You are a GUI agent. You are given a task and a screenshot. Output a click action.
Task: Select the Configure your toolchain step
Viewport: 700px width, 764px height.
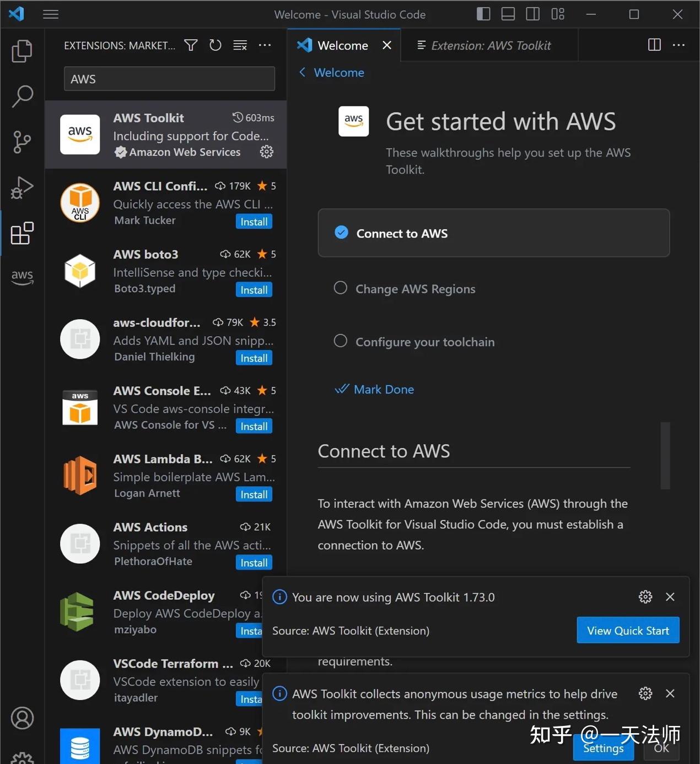[424, 342]
